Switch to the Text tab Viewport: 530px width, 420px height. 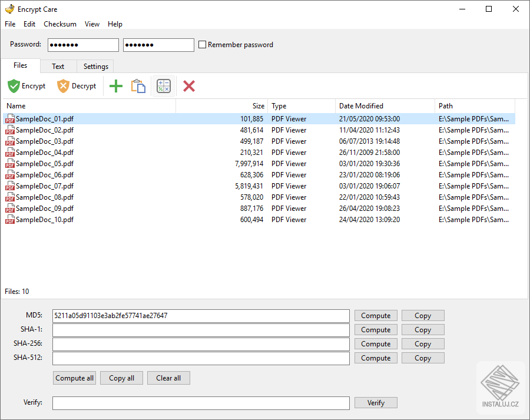tap(58, 66)
